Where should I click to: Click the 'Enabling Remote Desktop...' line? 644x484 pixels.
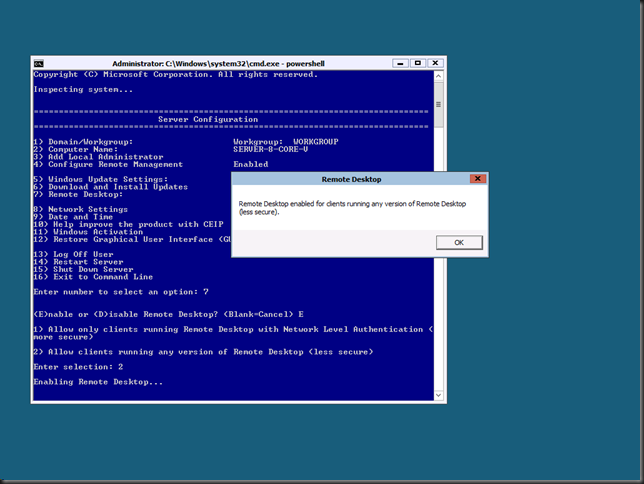(x=98, y=382)
